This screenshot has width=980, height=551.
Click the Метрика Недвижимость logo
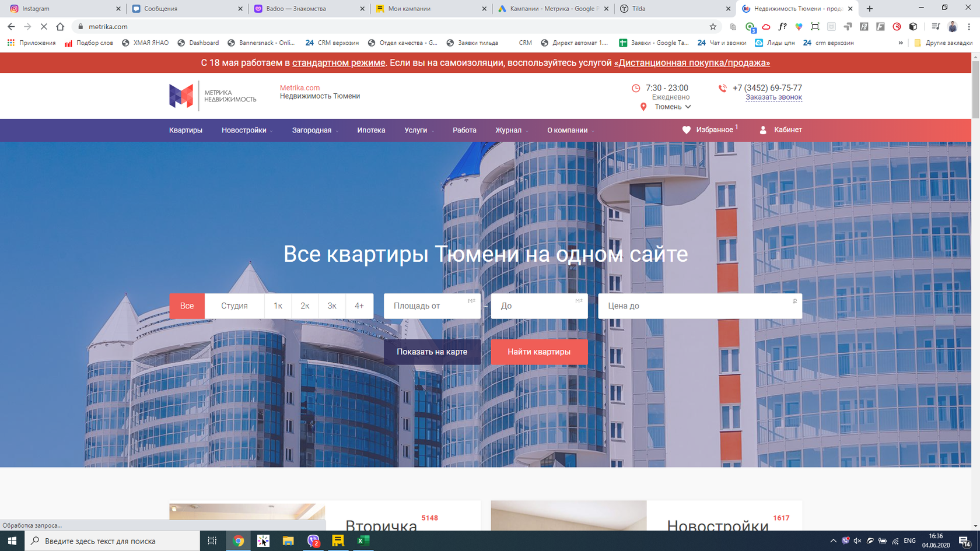click(213, 96)
